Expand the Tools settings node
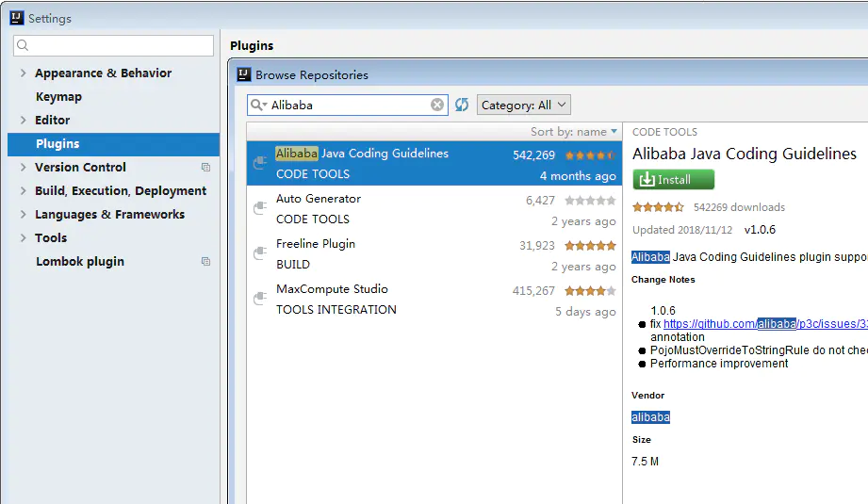The width and height of the screenshot is (868, 504). [x=24, y=238]
